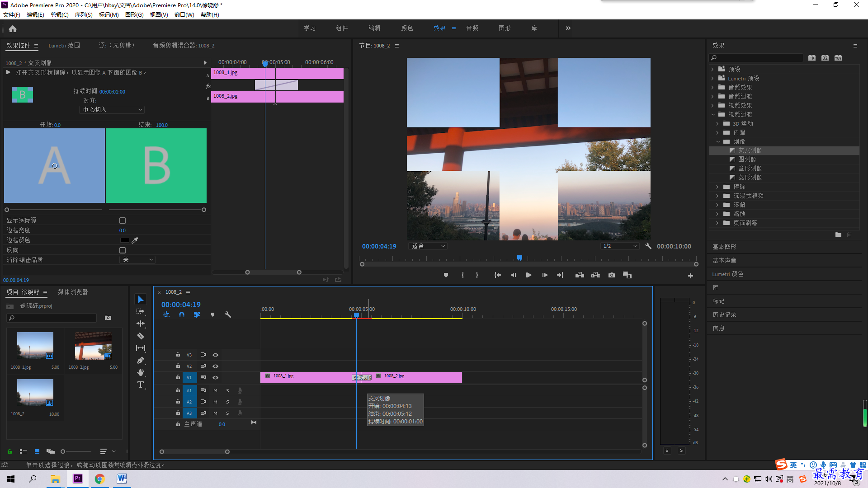Solo the A2 audio track
Image resolution: width=868 pixels, height=488 pixels.
coord(227,402)
